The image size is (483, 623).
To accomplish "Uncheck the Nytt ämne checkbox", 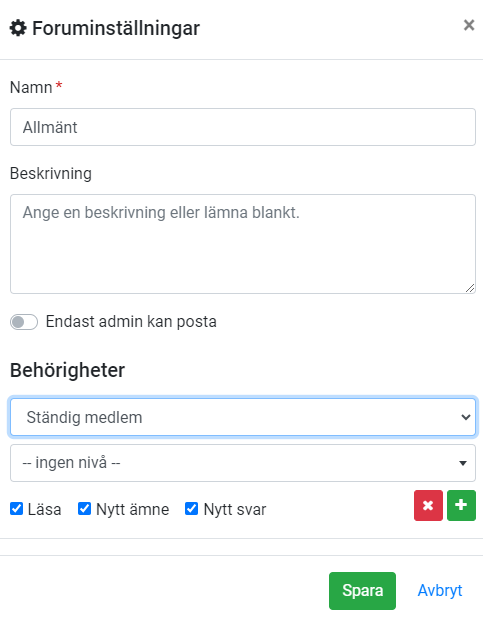I will (x=84, y=508).
